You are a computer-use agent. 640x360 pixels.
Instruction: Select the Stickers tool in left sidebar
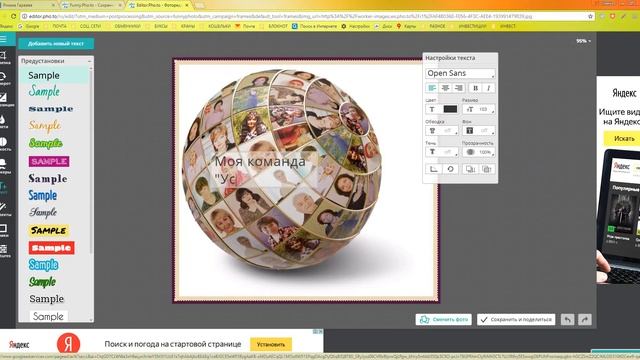coord(4,165)
